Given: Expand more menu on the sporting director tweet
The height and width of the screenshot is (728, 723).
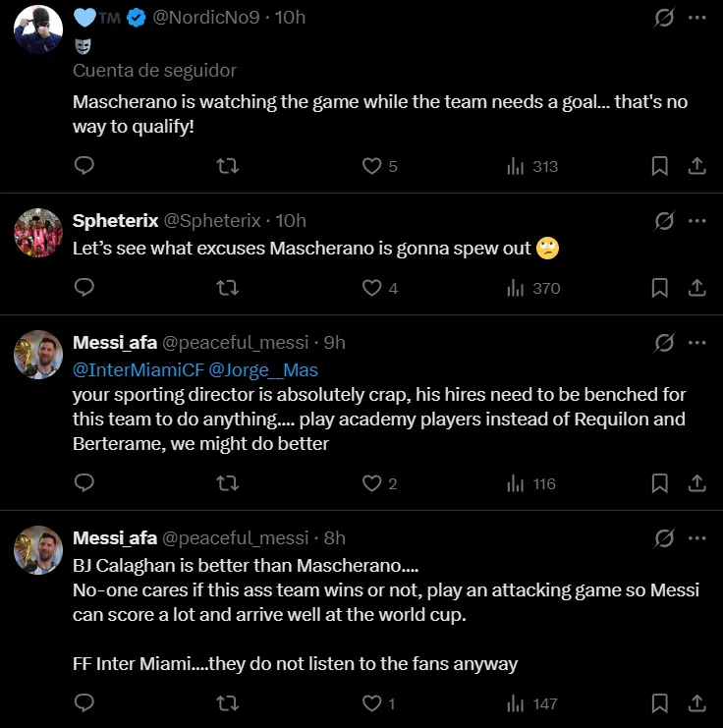Looking at the screenshot, I should 696,342.
